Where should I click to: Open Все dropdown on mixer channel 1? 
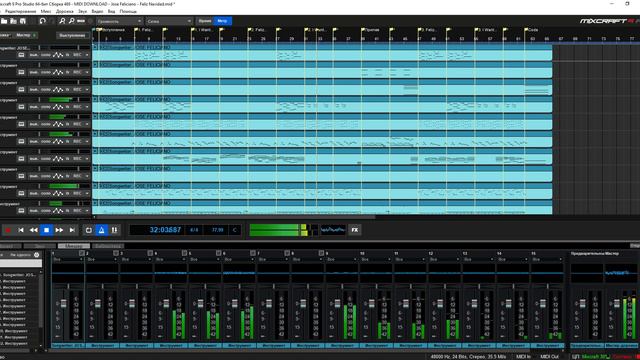pos(68,259)
